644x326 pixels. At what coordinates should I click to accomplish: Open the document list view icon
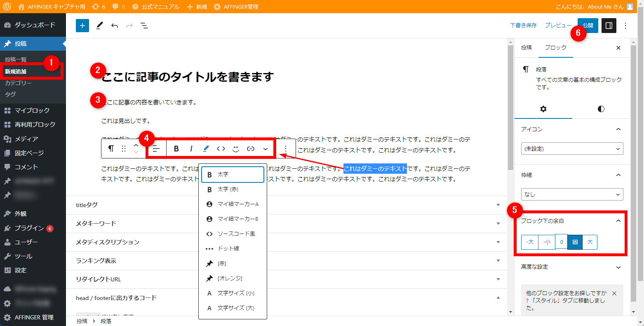point(144,26)
